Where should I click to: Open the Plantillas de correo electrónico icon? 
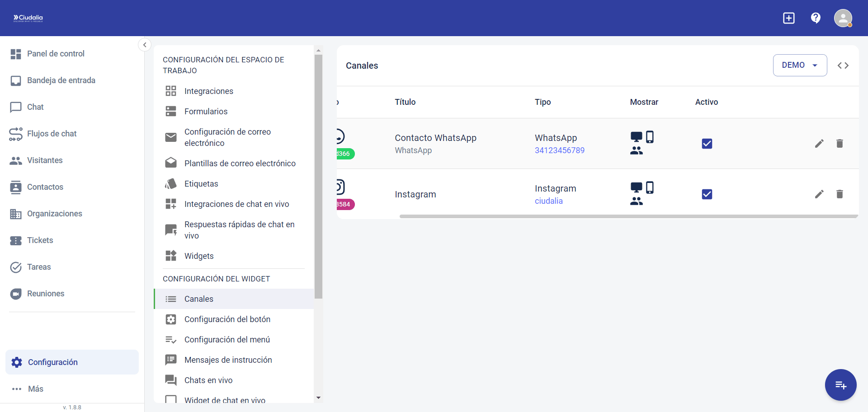pos(171,163)
